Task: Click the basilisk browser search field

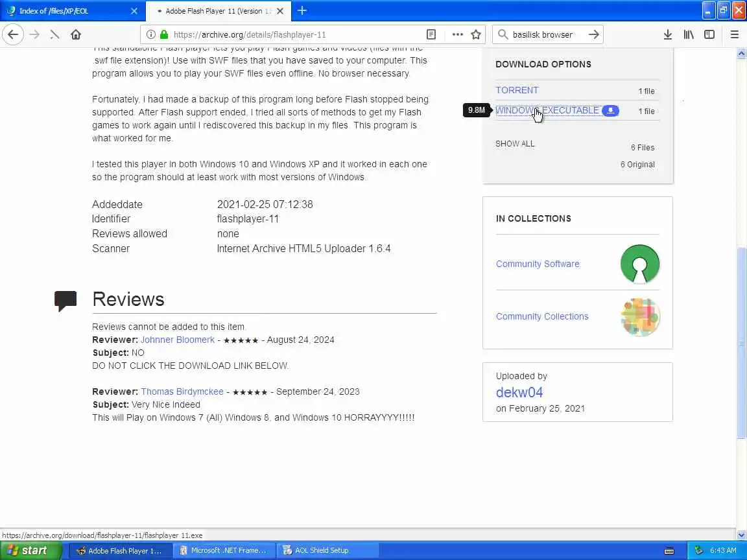Action: click(x=548, y=34)
